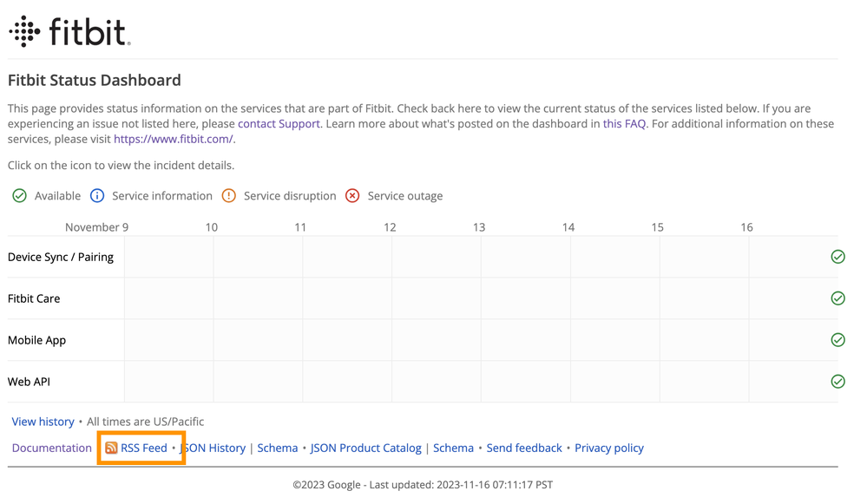Viewport: 867px width, 504px height.
Task: Open the Privacy policy link
Action: (x=608, y=448)
